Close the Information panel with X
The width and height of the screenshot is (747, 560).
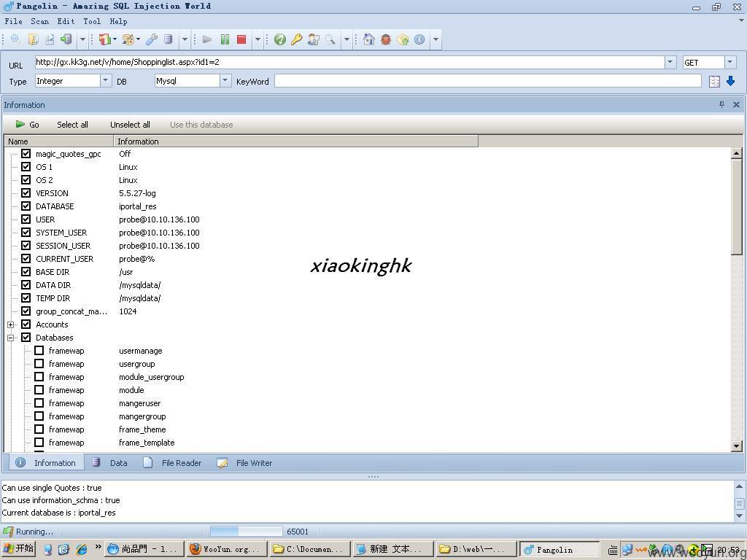736,104
